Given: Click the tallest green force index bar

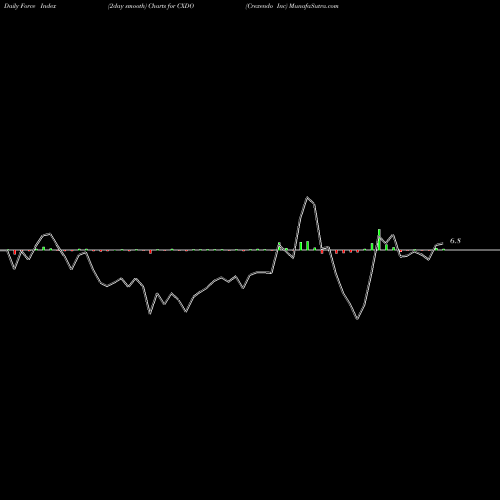Looking at the screenshot, I should click(x=379, y=239).
